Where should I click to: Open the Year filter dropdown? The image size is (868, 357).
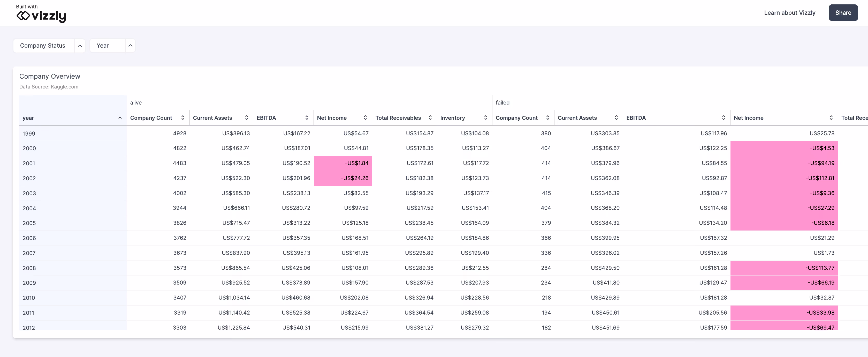pyautogui.click(x=108, y=46)
